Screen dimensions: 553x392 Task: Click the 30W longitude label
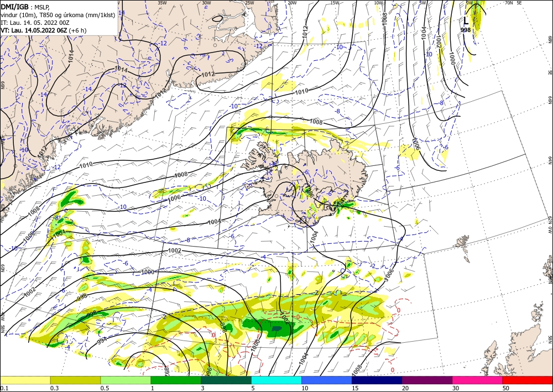click(206, 3)
